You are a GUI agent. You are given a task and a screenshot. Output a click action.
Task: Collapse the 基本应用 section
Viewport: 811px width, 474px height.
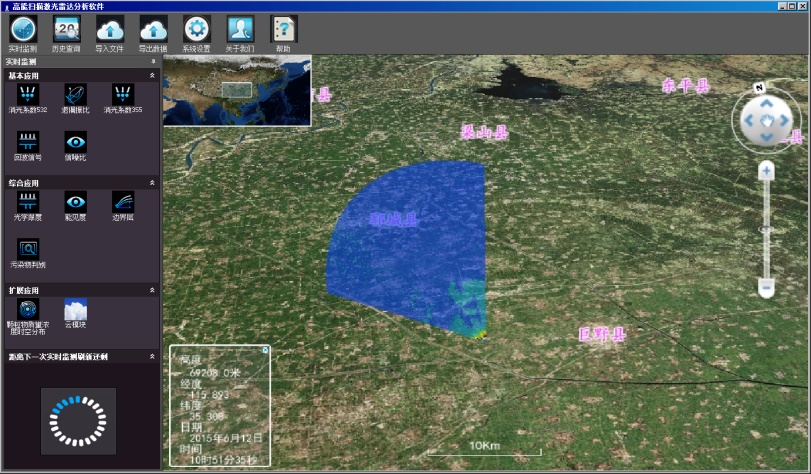pyautogui.click(x=152, y=75)
